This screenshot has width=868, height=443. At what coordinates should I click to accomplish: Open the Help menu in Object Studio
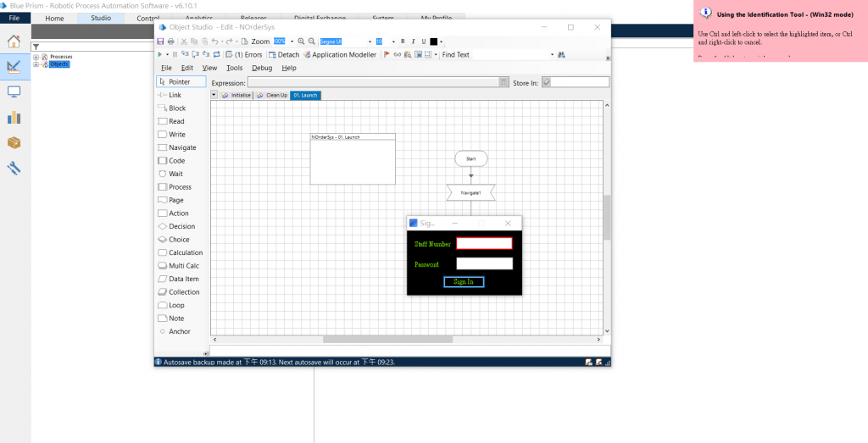point(289,68)
